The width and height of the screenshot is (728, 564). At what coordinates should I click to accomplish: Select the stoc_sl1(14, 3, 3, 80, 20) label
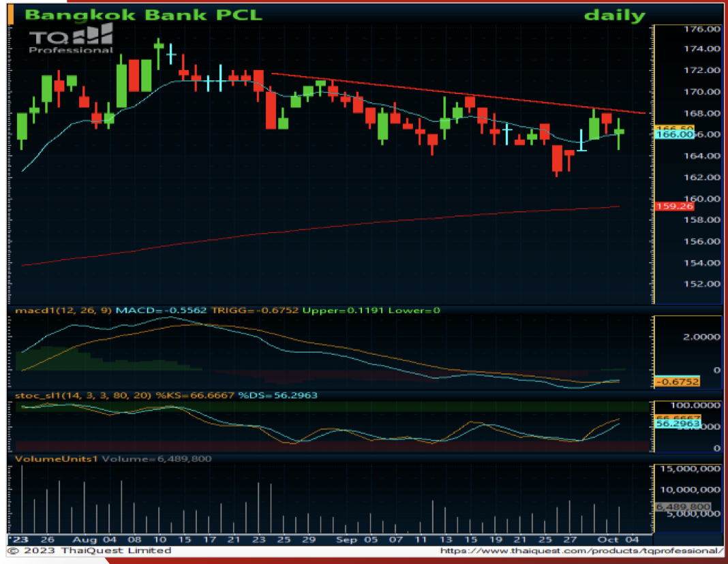[83, 396]
